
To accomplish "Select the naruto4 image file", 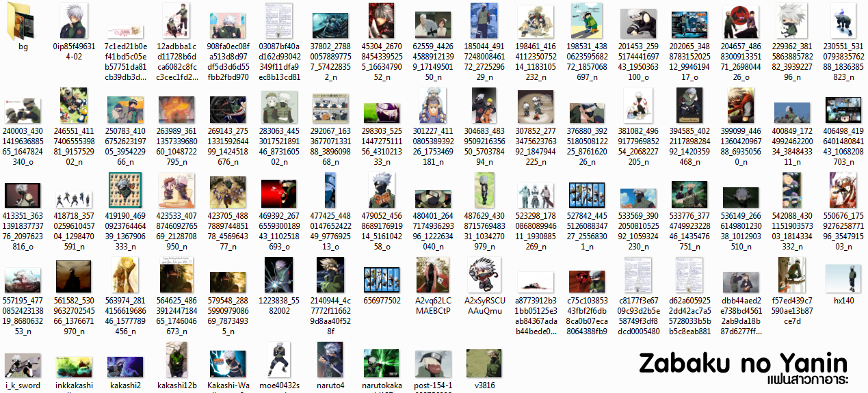I will 330,361.
